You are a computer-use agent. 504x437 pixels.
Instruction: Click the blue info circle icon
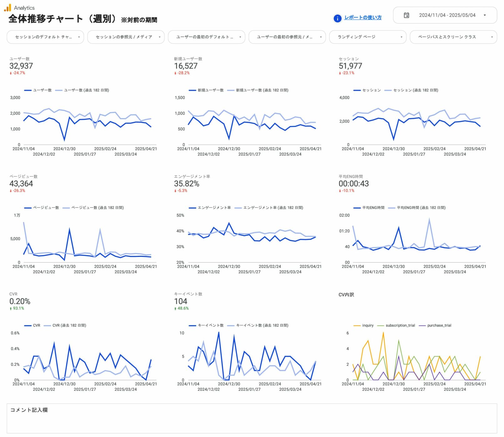[x=337, y=18]
